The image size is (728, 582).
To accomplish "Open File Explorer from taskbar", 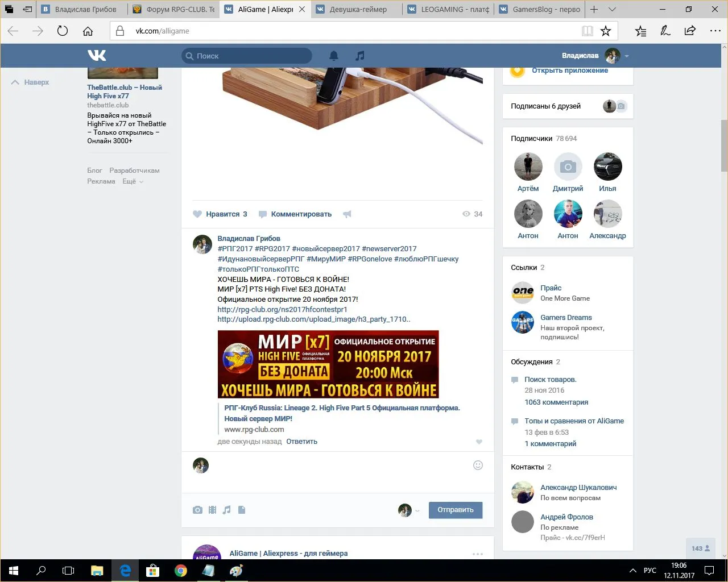I will [97, 570].
